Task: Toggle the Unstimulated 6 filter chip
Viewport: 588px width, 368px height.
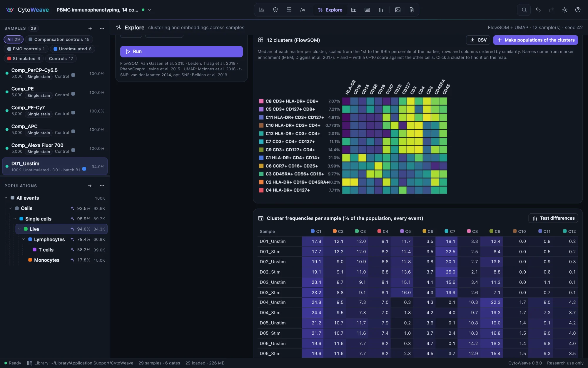Action: (72, 49)
